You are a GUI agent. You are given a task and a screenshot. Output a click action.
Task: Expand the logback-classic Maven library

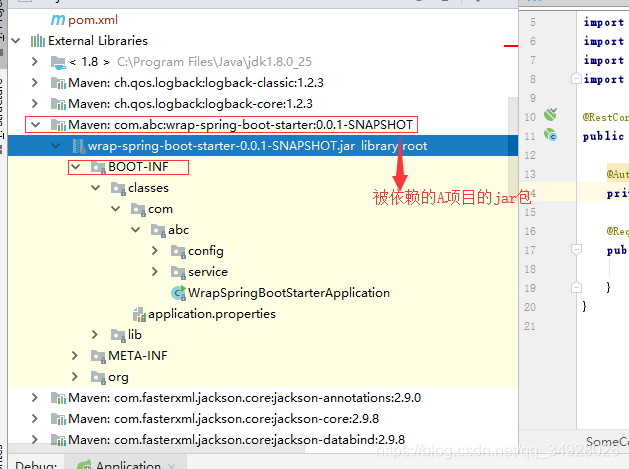tap(35, 83)
